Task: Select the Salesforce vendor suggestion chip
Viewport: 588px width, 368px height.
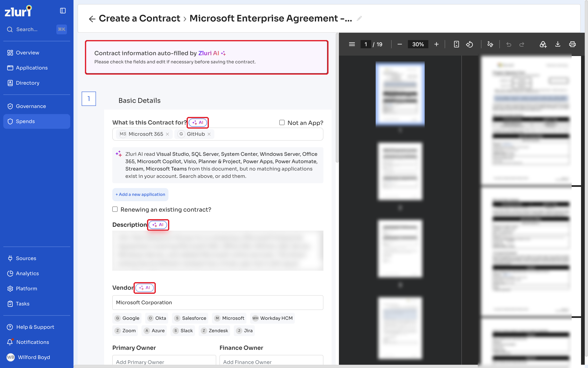Action: click(x=190, y=318)
